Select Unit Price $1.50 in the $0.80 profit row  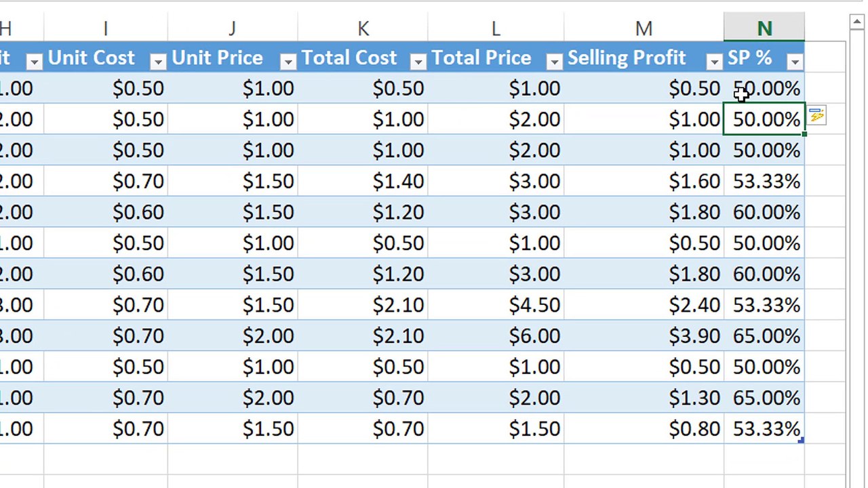[233, 428]
